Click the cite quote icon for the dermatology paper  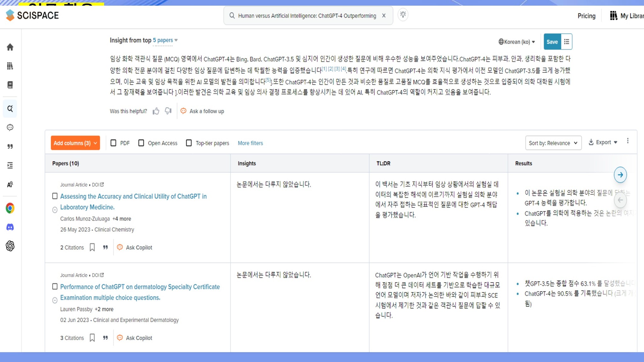105,338
